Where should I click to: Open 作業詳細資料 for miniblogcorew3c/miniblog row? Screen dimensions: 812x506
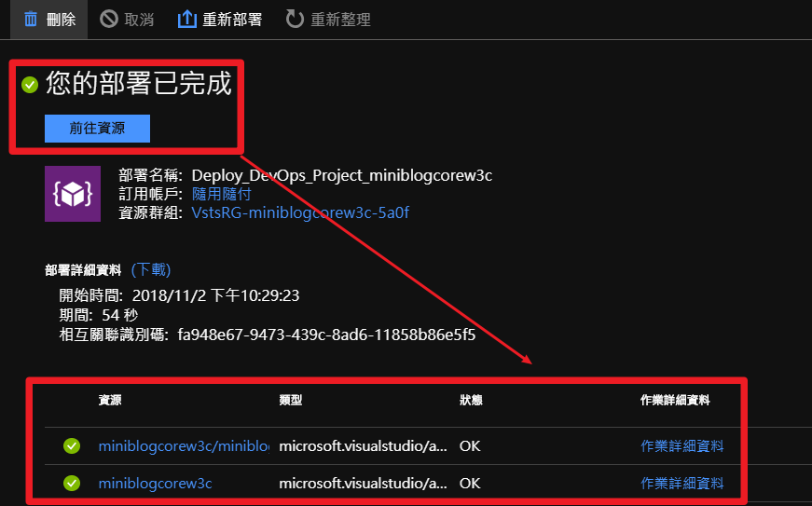click(x=681, y=446)
